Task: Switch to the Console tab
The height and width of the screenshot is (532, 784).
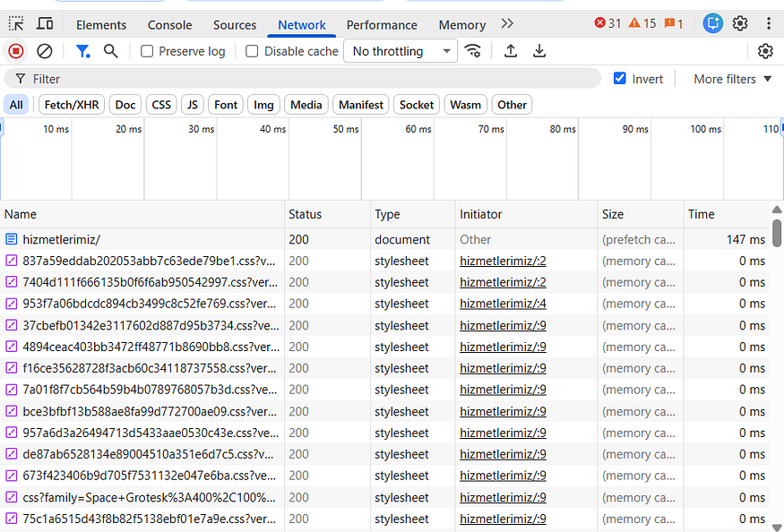Action: click(x=169, y=25)
